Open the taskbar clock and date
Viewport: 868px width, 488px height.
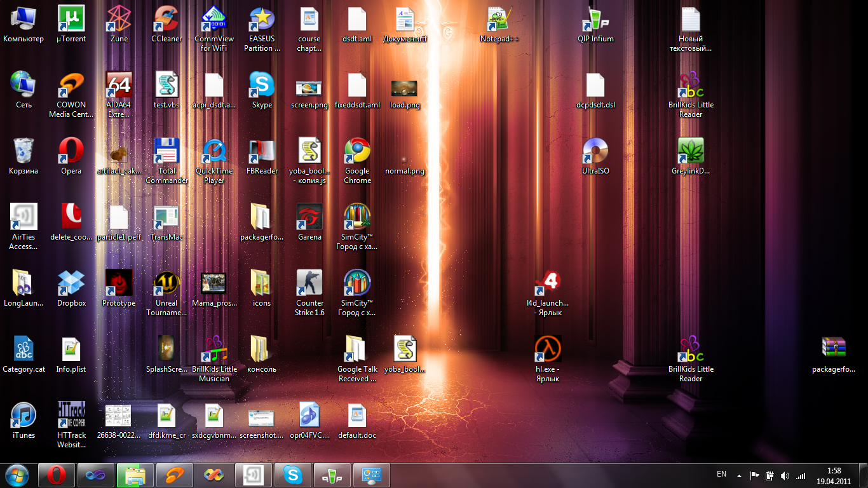(x=834, y=475)
